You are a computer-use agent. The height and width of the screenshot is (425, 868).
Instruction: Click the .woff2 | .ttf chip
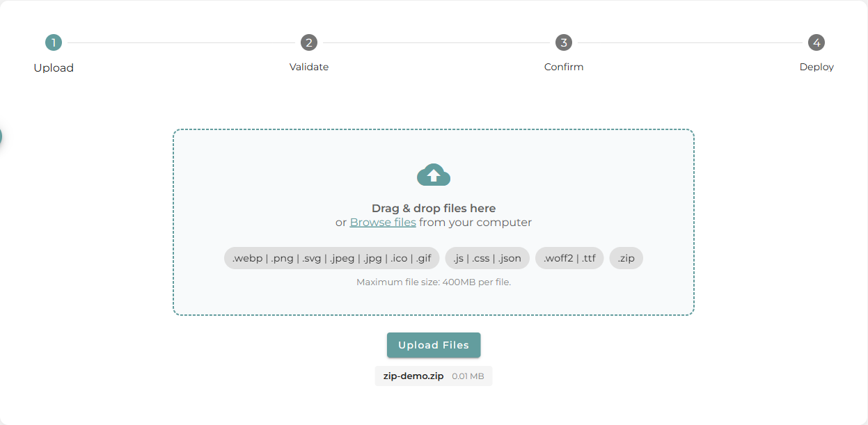tap(569, 258)
